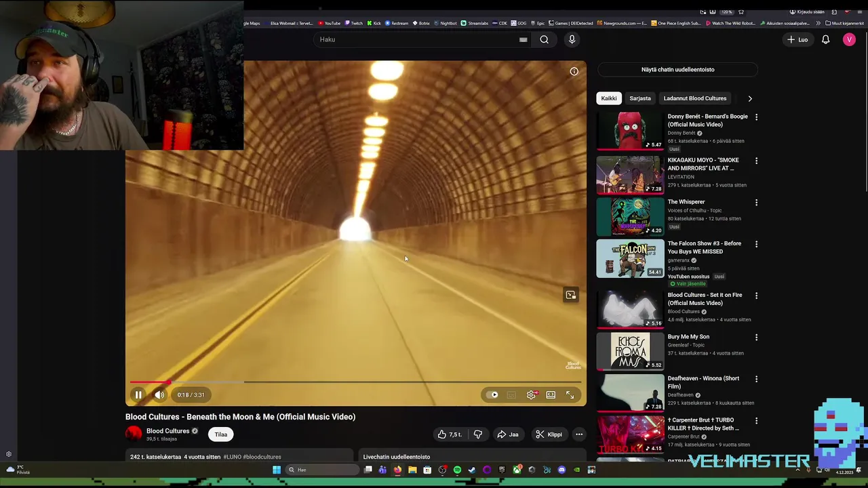Bookmark this page with the star icon
Image resolution: width=868 pixels, height=488 pixels.
(x=741, y=12)
